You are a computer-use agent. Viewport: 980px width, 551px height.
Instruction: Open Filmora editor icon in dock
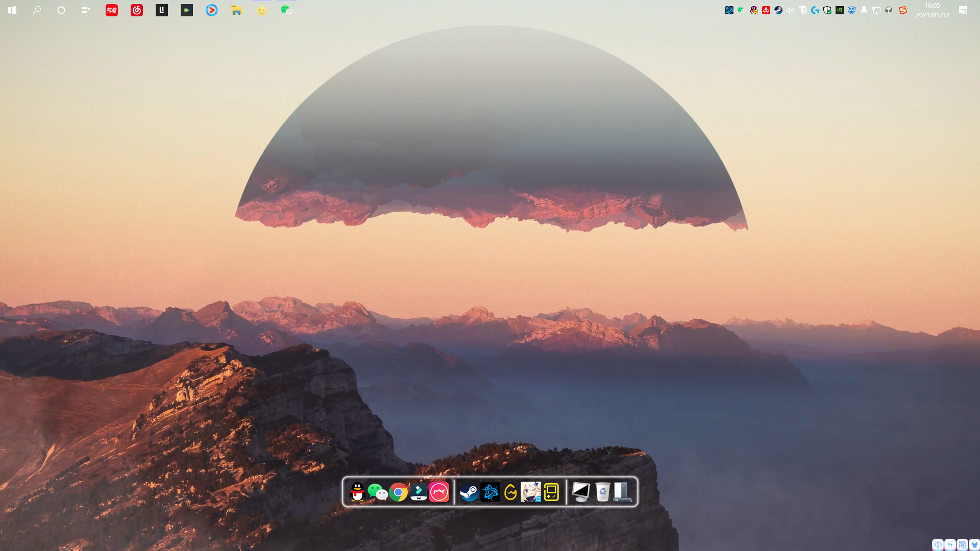click(419, 492)
